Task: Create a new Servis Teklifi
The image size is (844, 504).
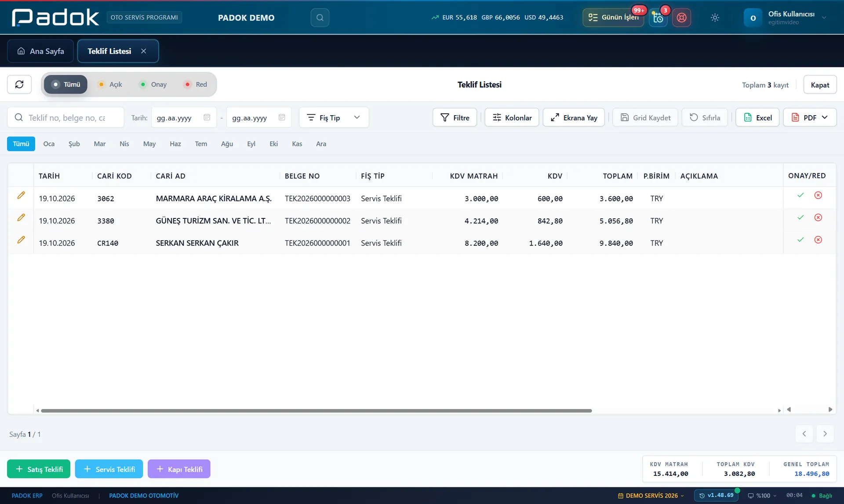Action: click(x=109, y=469)
